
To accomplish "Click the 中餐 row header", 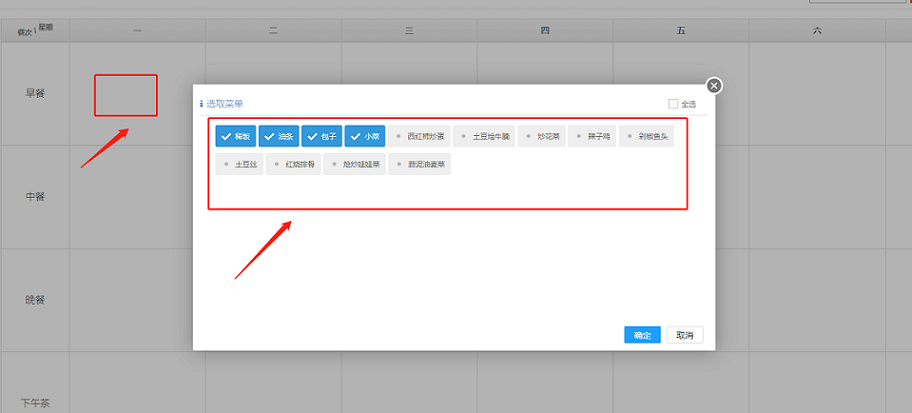I will (35, 196).
